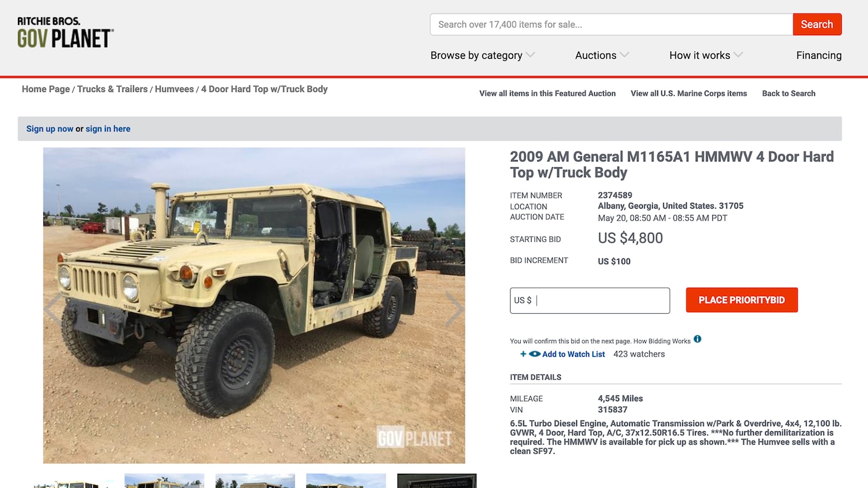This screenshot has height=488, width=868.
Task: Click Back to Search link
Action: click(789, 93)
